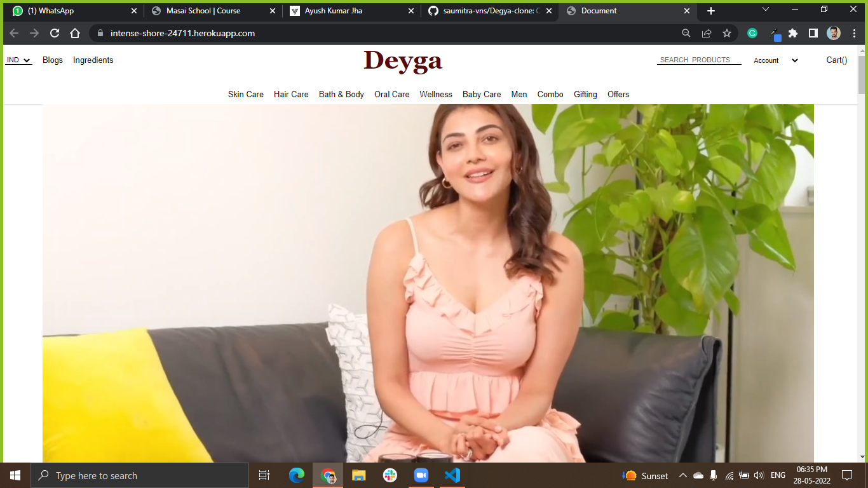The height and width of the screenshot is (488, 868).
Task: Click the taskbar search box
Action: click(140, 475)
